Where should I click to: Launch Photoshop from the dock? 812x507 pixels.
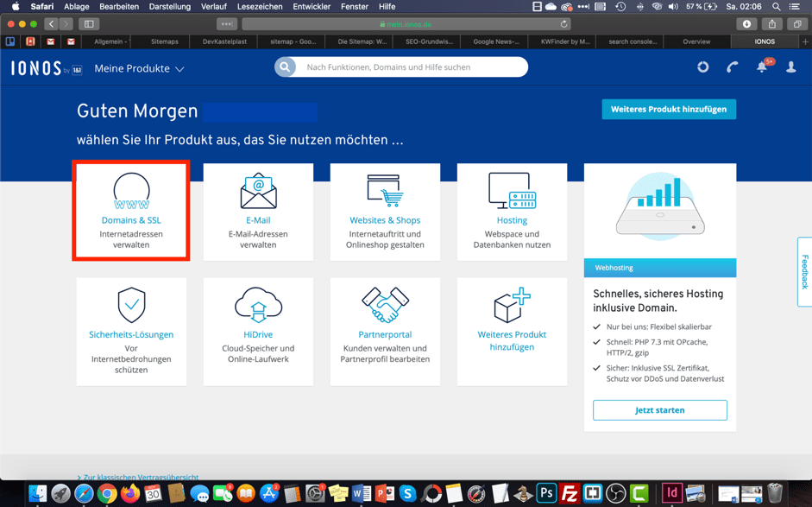(545, 493)
